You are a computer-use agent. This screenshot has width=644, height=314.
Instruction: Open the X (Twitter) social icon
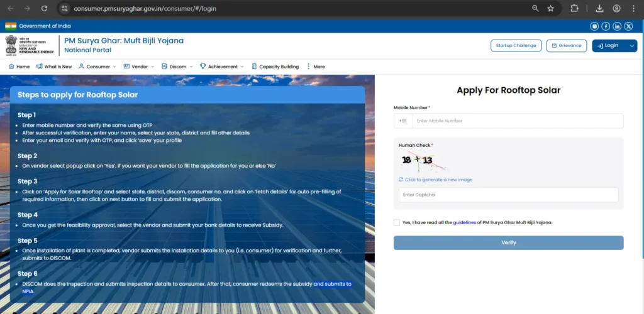[628, 26]
